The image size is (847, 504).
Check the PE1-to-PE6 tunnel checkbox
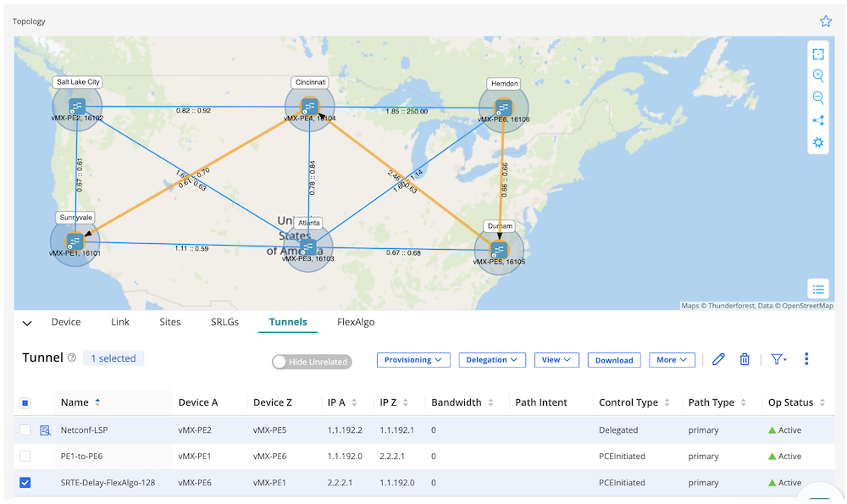tap(25, 457)
